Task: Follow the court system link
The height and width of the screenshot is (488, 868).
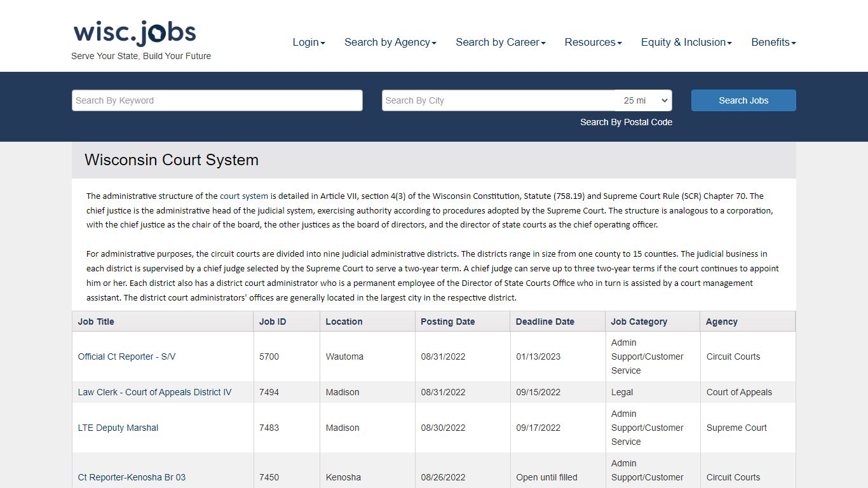Action: coord(244,196)
